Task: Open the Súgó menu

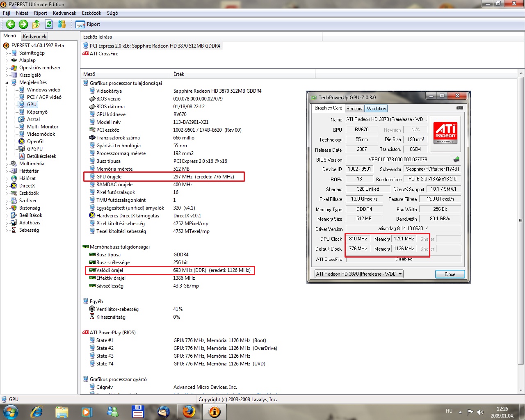Action: click(x=112, y=13)
